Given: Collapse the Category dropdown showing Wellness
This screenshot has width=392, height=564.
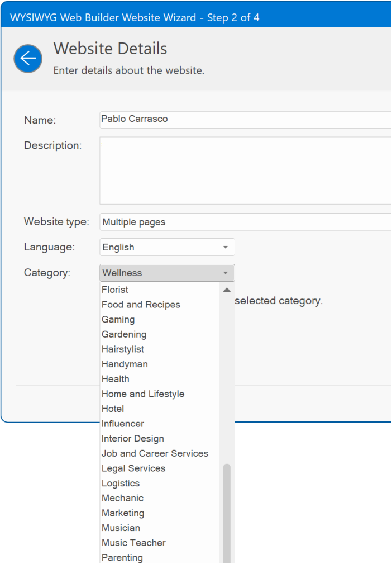Looking at the screenshot, I should 167,273.
